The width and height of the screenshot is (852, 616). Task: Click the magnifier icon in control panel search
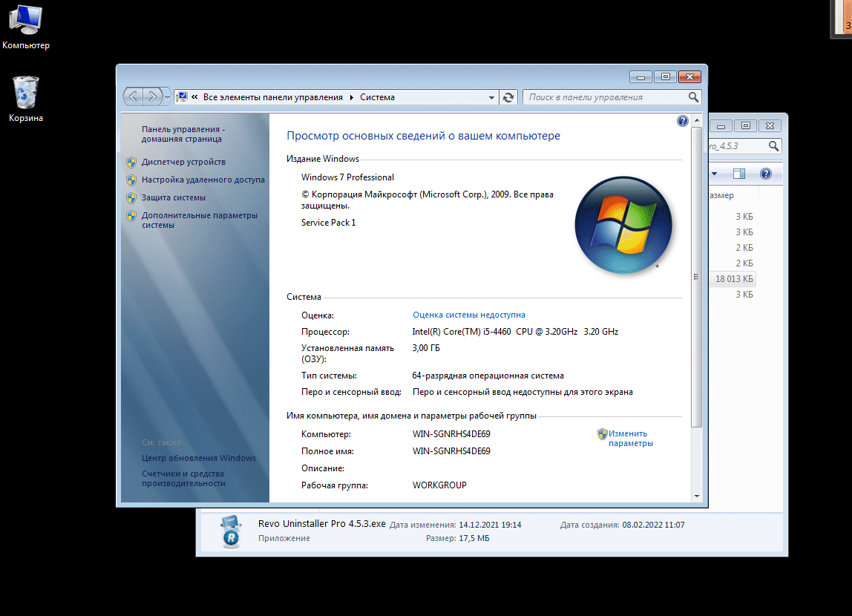pyautogui.click(x=693, y=96)
